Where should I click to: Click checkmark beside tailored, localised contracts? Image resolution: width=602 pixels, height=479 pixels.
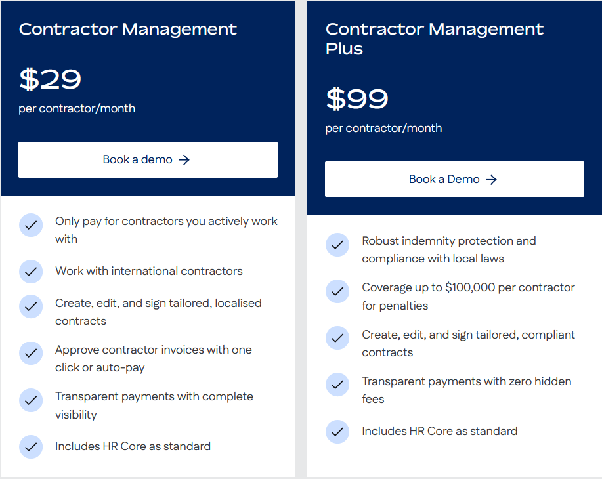[x=31, y=306]
